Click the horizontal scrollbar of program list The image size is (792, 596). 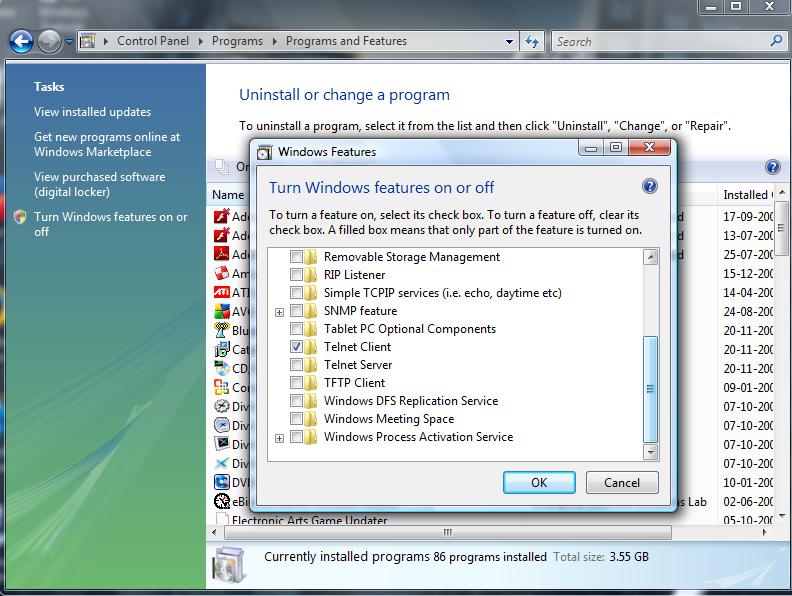click(448, 532)
